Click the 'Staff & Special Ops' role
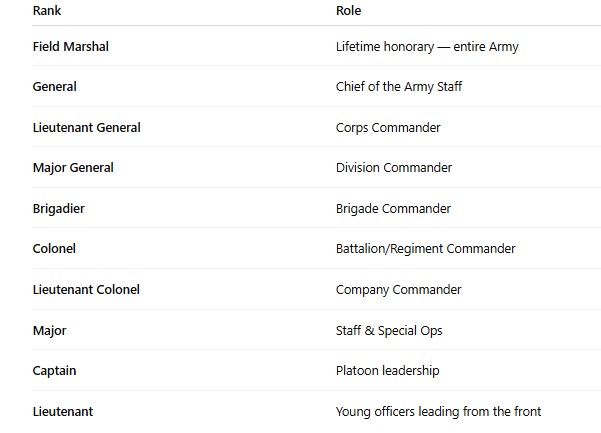Viewport: 601px width, 433px height. click(x=389, y=331)
